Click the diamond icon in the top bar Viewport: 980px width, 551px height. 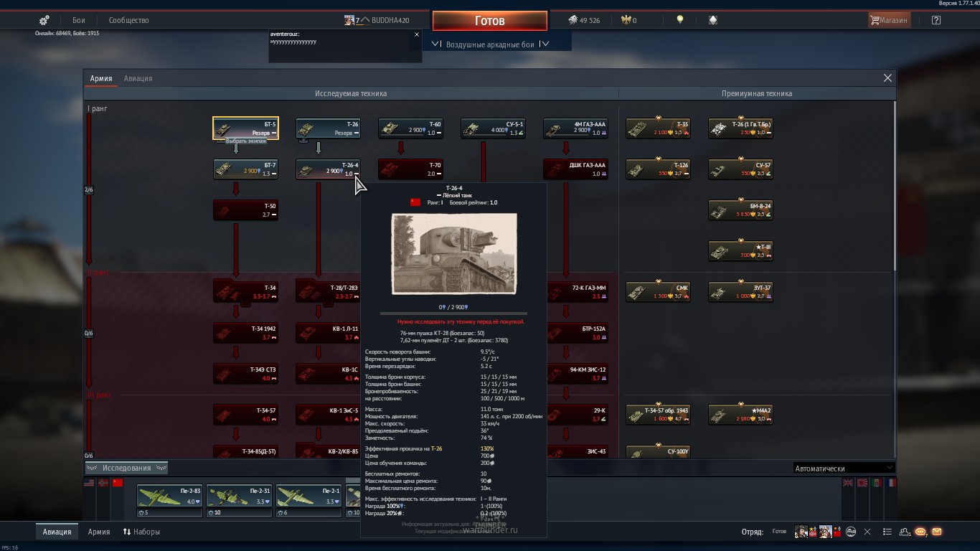click(x=712, y=20)
